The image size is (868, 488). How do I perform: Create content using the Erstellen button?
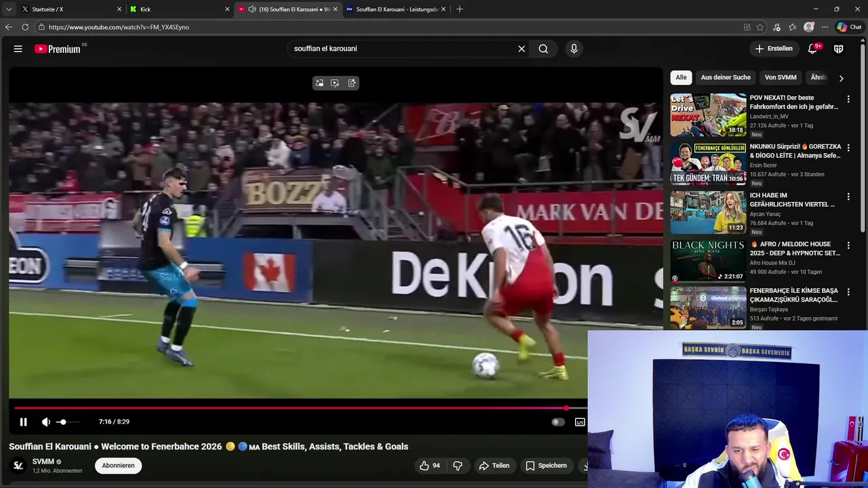point(774,49)
